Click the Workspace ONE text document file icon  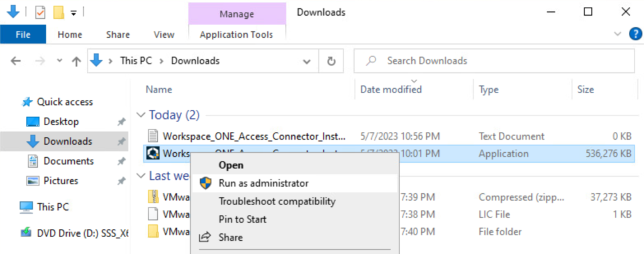click(x=153, y=135)
